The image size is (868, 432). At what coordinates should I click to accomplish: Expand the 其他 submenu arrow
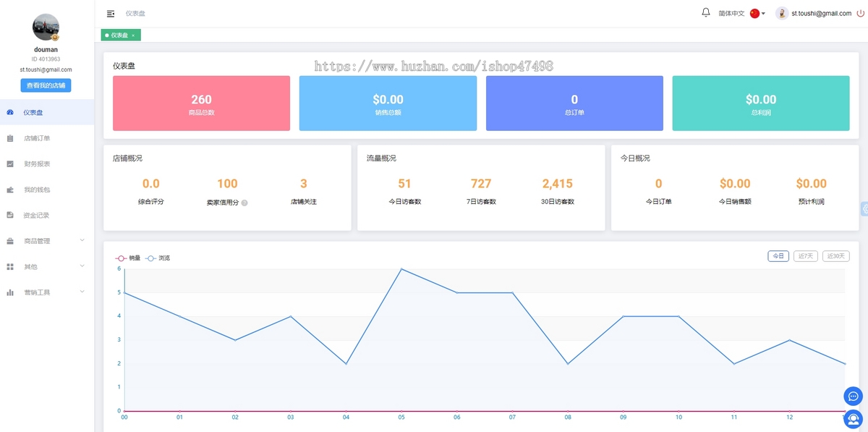[82, 266]
